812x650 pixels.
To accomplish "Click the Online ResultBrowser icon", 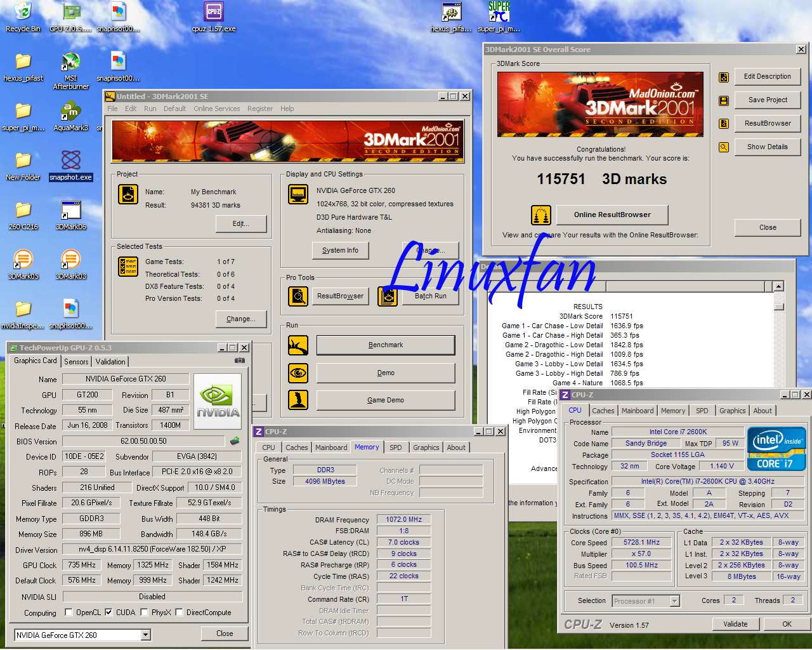I will pyautogui.click(x=541, y=215).
